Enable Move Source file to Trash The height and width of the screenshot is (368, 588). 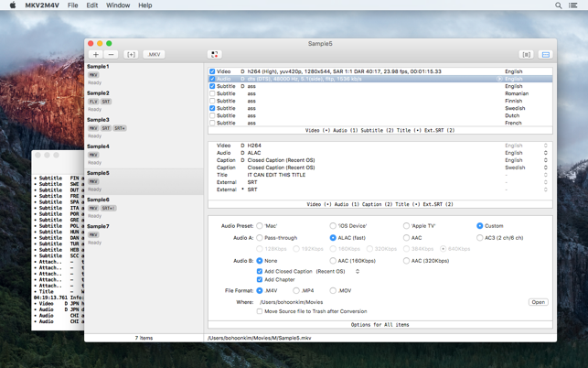pos(260,311)
